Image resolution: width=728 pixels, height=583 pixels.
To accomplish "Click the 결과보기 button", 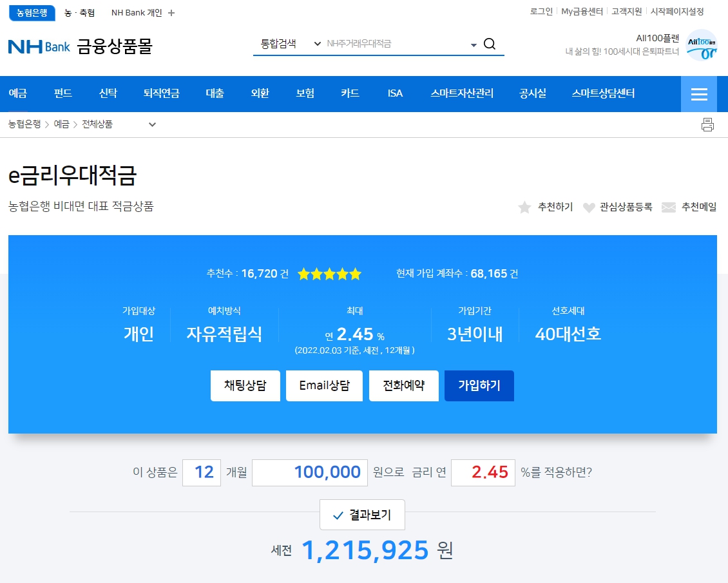I will tap(362, 515).
